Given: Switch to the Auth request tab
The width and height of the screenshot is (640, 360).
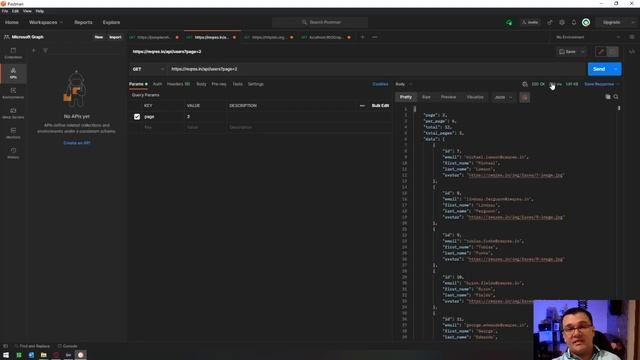Looking at the screenshot, I should click(157, 84).
